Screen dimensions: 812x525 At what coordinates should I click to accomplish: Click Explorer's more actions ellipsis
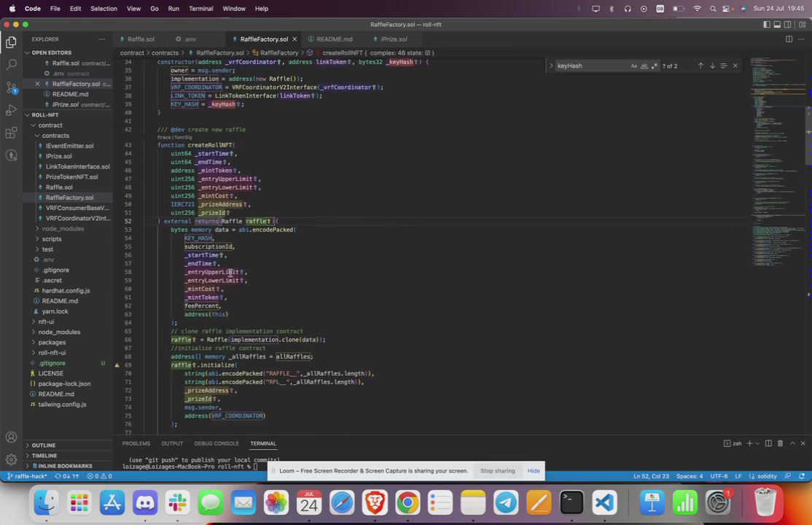pyautogui.click(x=101, y=39)
